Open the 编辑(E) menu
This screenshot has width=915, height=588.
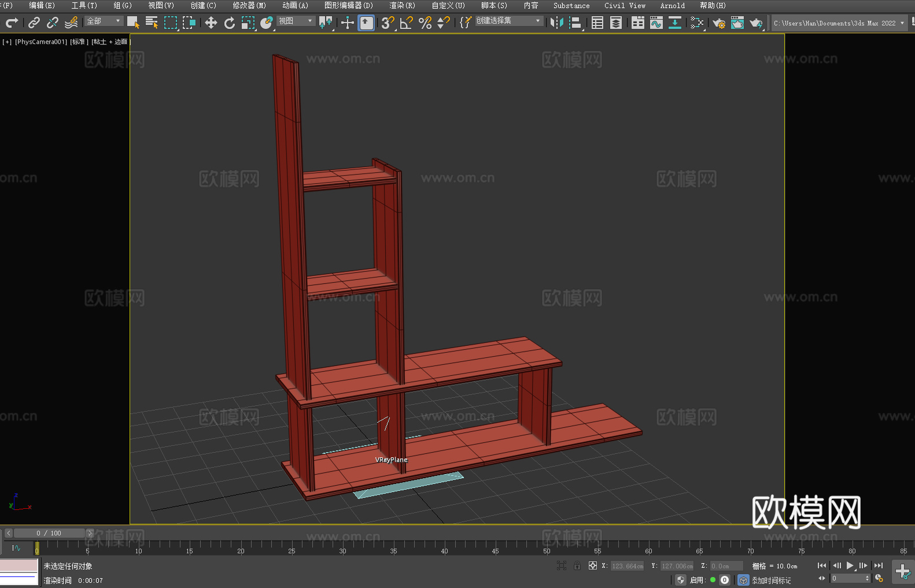(42, 5)
